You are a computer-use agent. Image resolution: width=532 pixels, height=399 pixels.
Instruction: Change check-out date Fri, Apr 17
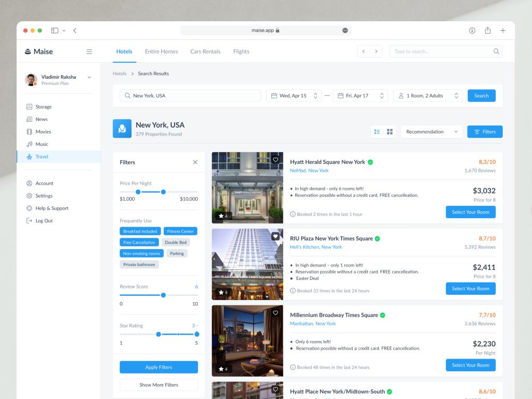pos(360,96)
